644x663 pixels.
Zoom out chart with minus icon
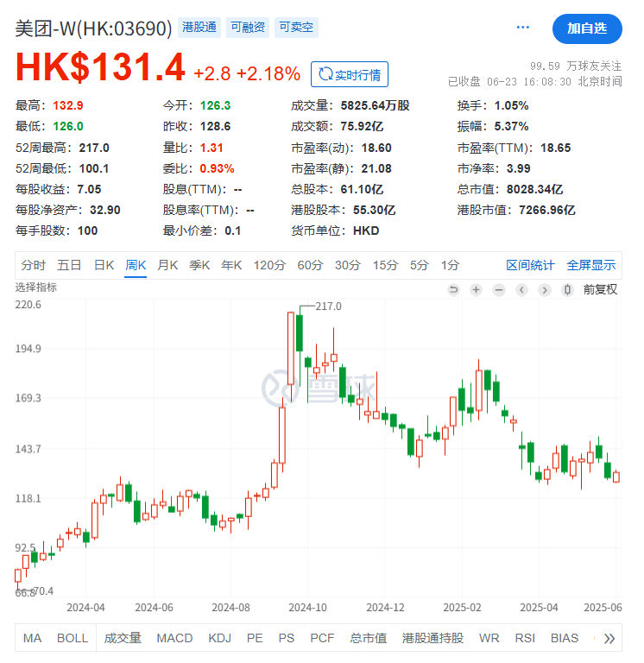tap(499, 290)
